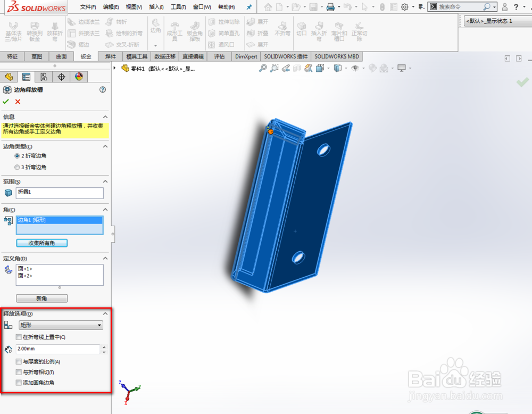Increase the 2.00mm slot length spinner
Image resolution: width=532 pixels, height=414 pixels.
104,346
